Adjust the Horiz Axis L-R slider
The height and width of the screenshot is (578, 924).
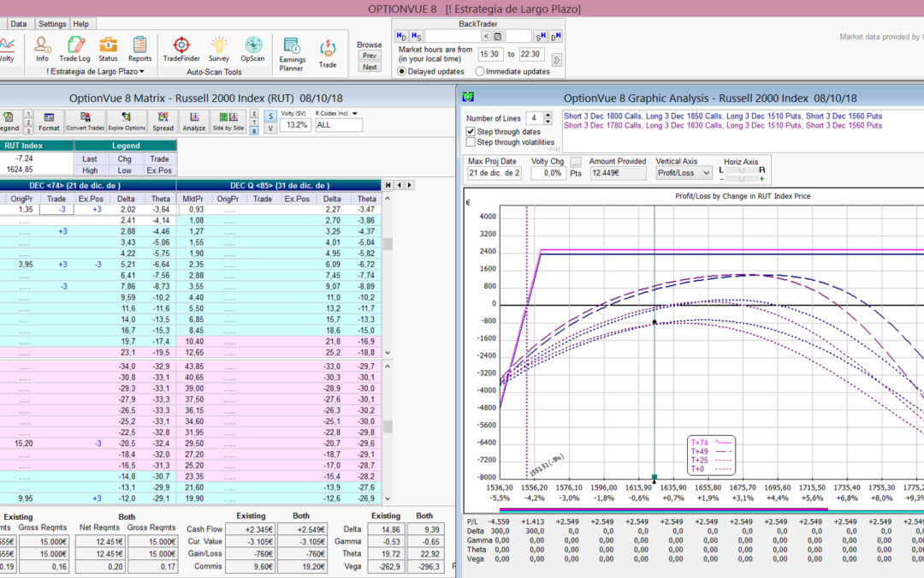(741, 170)
